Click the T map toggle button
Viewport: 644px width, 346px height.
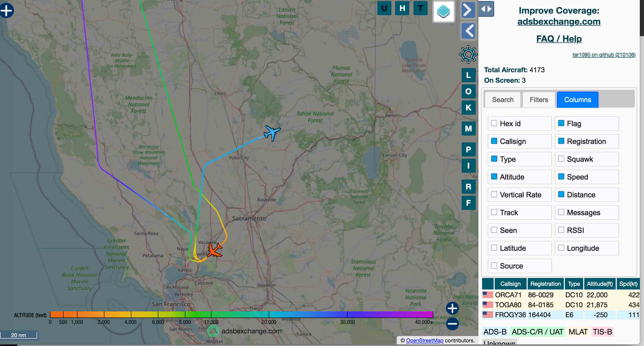pos(420,8)
